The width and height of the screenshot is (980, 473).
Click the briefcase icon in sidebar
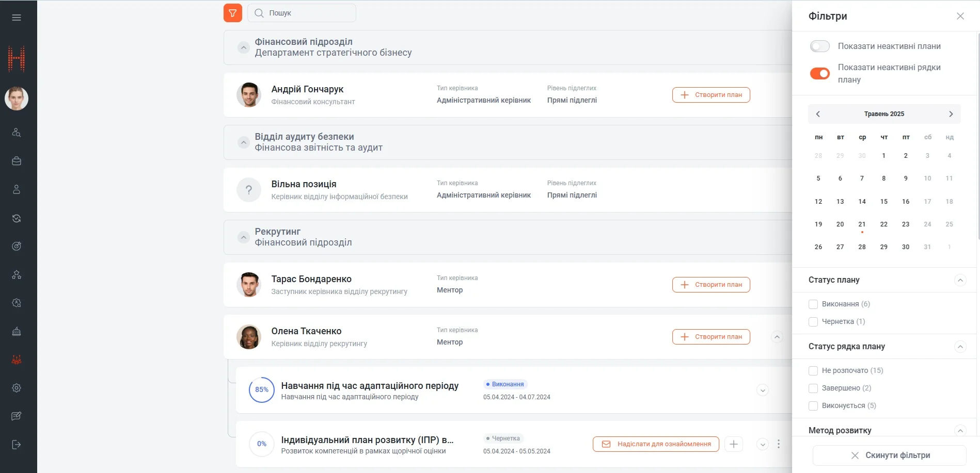pos(17,161)
